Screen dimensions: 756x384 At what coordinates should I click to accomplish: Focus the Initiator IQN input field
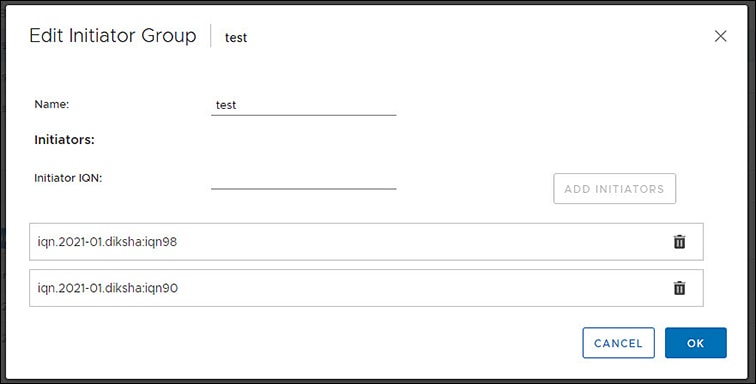click(x=303, y=179)
